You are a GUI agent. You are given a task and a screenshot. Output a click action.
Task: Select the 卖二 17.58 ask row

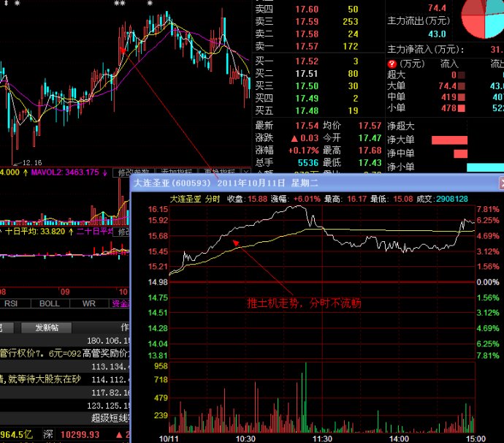click(x=307, y=34)
